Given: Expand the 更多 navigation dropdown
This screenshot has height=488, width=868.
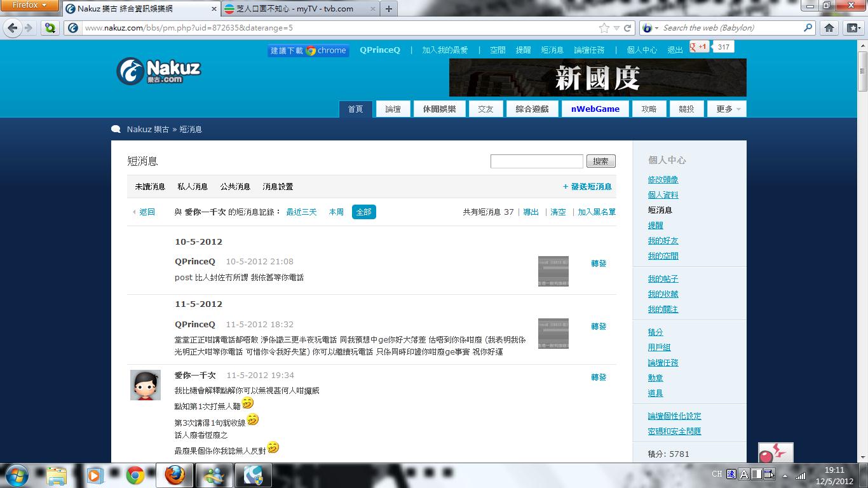Looking at the screenshot, I should (728, 109).
